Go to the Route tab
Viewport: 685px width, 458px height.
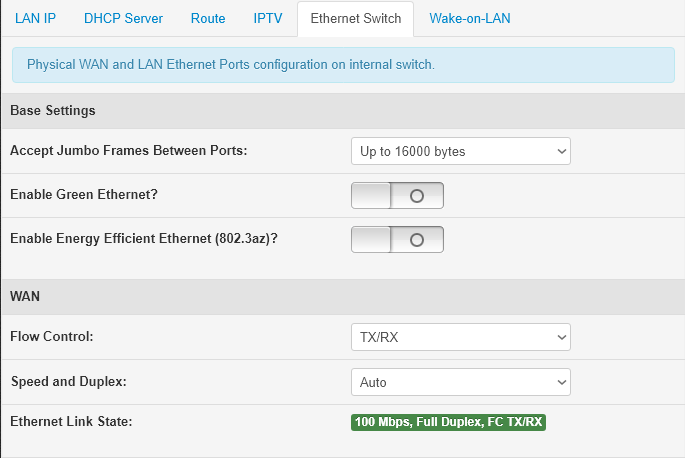pos(208,19)
